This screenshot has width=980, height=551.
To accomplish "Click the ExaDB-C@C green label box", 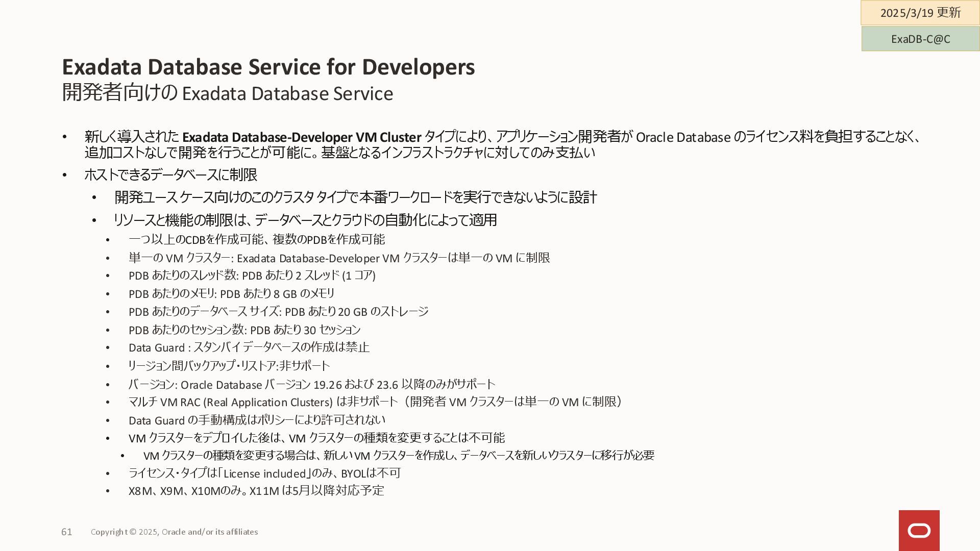I will pyautogui.click(x=920, y=39).
